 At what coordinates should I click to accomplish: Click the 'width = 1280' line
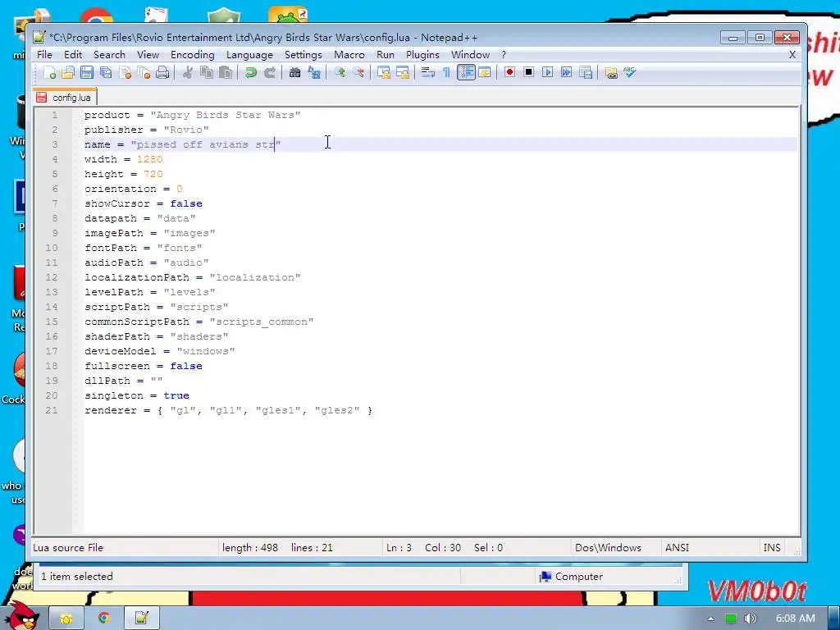(124, 159)
